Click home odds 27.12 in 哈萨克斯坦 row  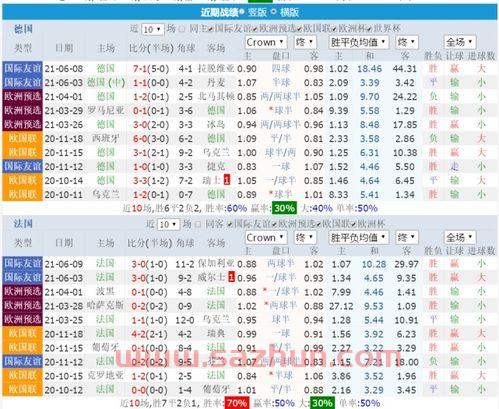(x=341, y=306)
